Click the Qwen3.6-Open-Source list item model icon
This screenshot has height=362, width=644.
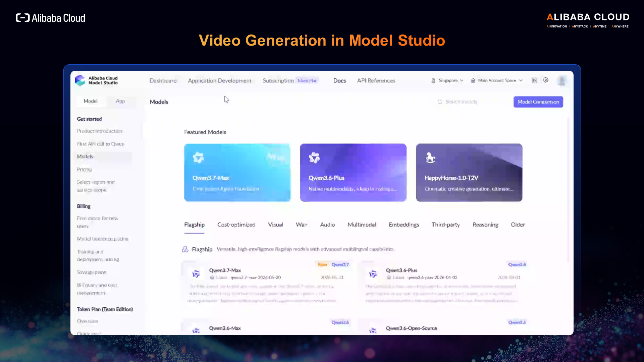point(373,330)
